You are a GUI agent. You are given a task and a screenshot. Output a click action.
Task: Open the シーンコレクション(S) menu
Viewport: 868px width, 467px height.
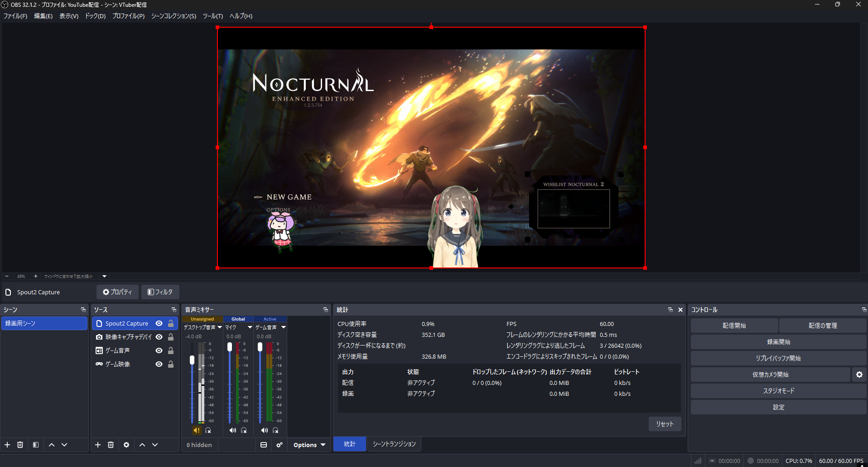tap(174, 16)
